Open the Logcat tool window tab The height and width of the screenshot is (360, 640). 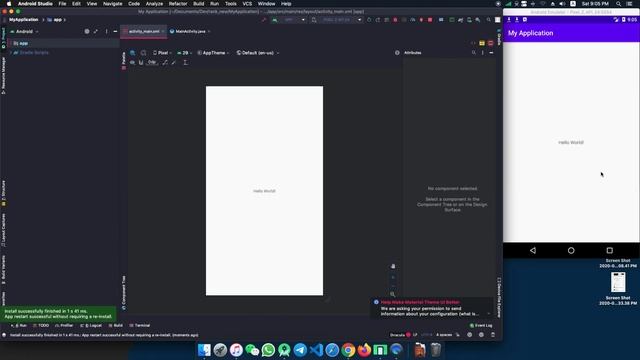[91, 326]
